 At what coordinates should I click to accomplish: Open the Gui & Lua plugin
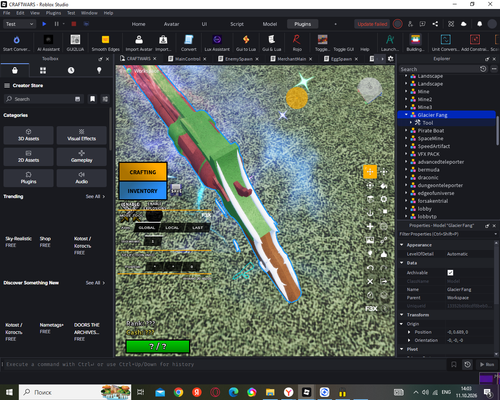272,43
